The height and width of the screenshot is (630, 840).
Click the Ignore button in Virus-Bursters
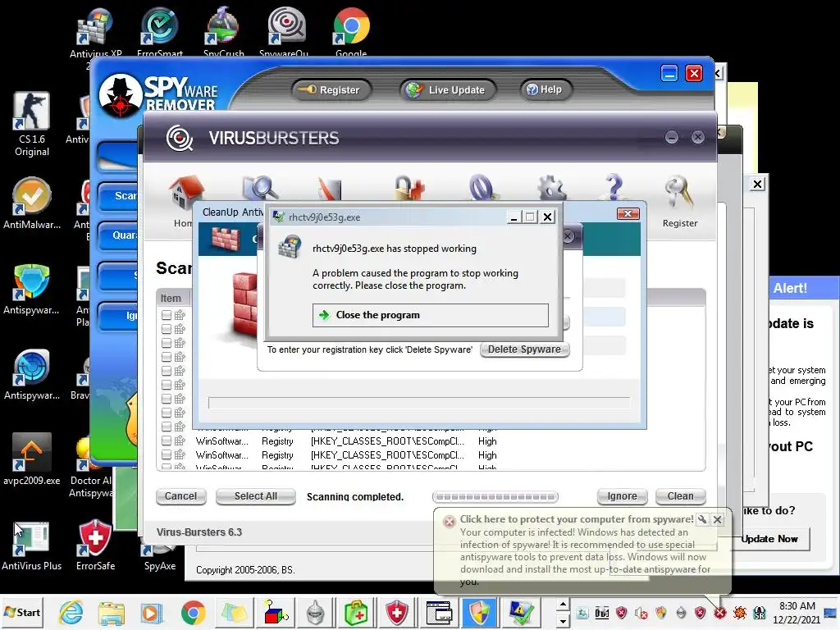click(x=622, y=496)
